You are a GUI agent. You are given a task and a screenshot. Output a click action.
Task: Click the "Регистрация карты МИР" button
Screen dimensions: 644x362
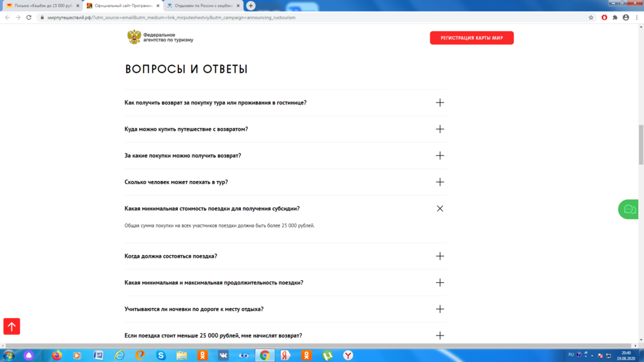[471, 38]
